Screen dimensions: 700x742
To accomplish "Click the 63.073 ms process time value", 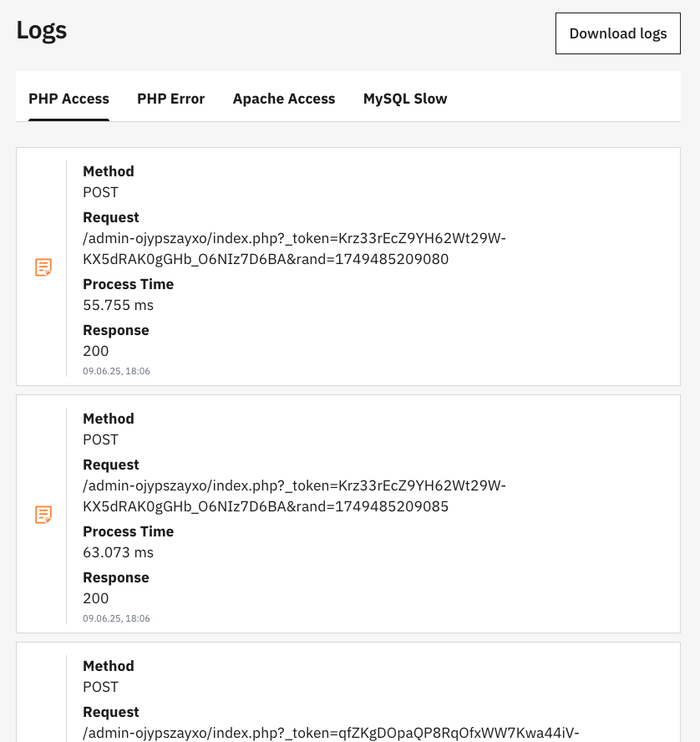I will (118, 552).
